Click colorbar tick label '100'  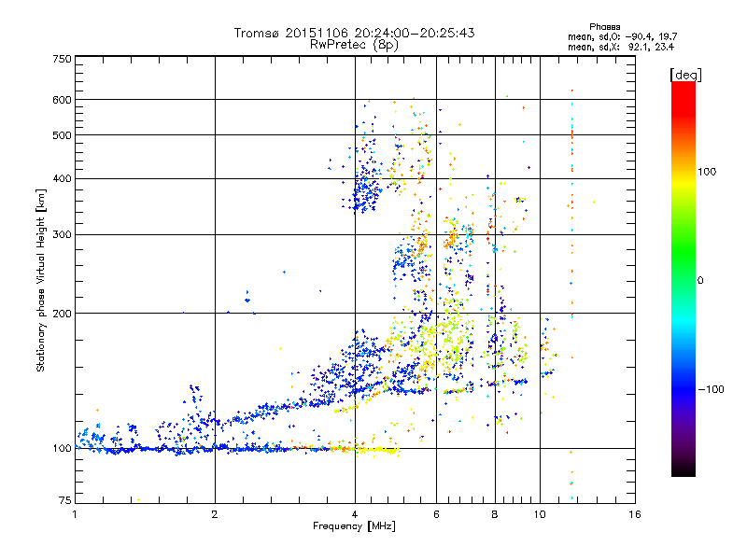coord(707,172)
